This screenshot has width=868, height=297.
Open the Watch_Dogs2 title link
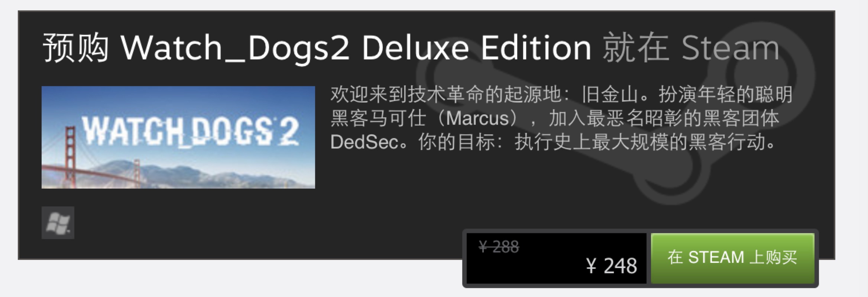tap(235, 48)
